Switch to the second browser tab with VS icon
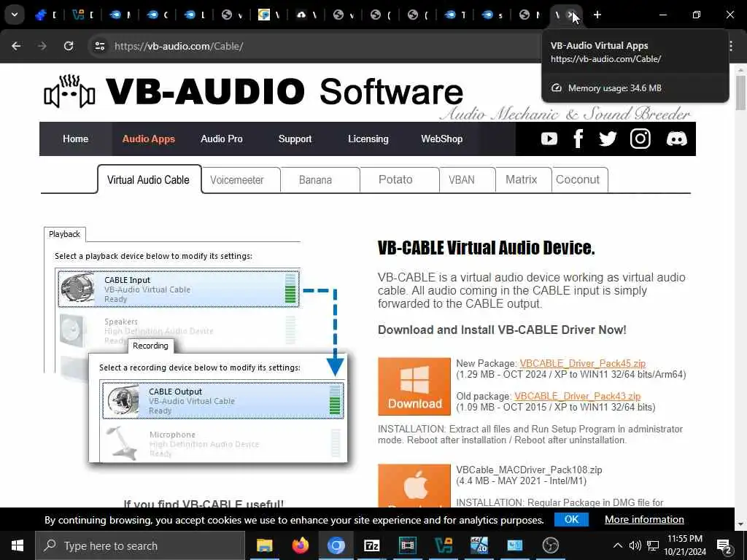Screen dimensions: 747x560 click(x=82, y=15)
